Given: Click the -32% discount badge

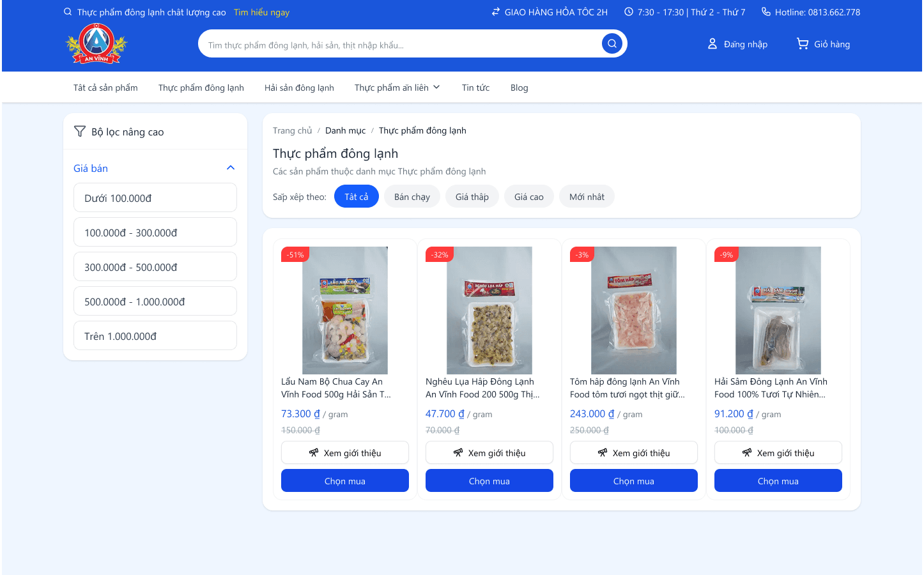Looking at the screenshot, I should (440, 254).
